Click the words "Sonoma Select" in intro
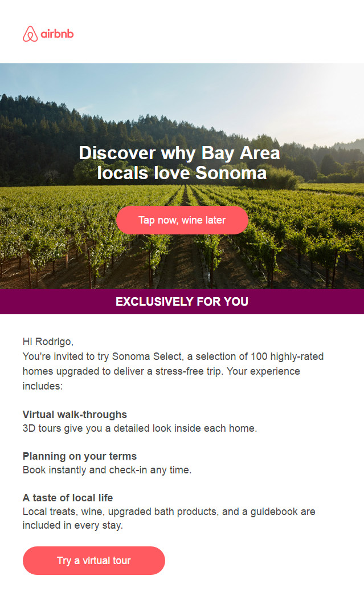This screenshot has width=364, height=596. point(147,356)
